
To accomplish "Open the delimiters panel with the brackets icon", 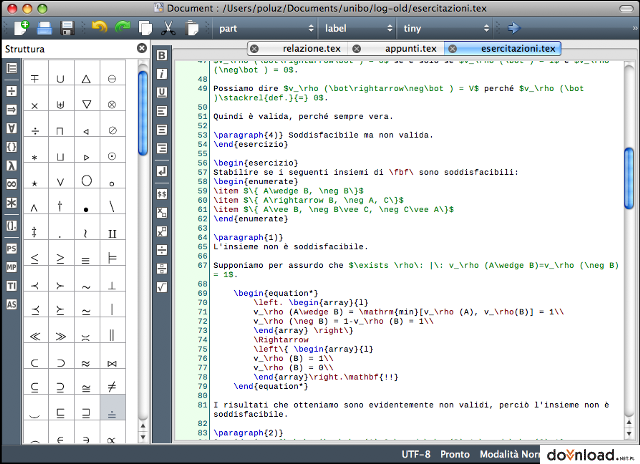I will click(x=11, y=226).
